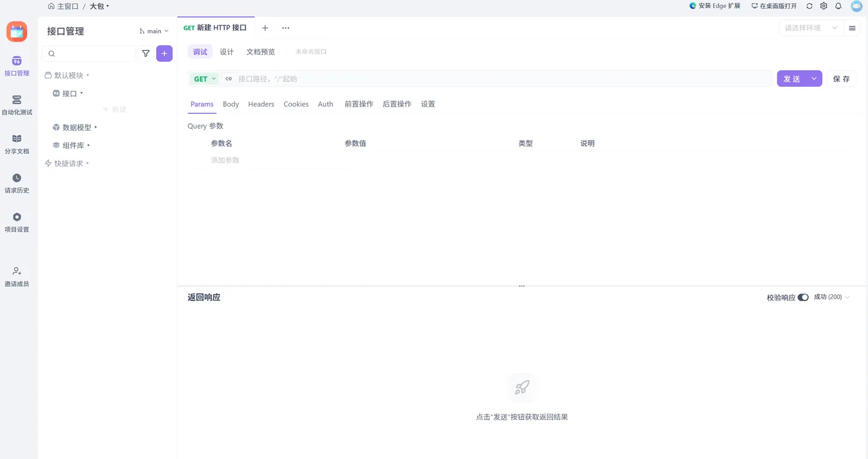The height and width of the screenshot is (459, 868).
Task: Click the Apifox app logo
Action: (17, 32)
